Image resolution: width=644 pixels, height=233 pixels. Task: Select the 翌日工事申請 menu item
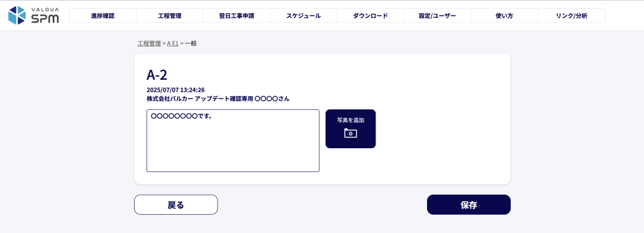coord(236,16)
